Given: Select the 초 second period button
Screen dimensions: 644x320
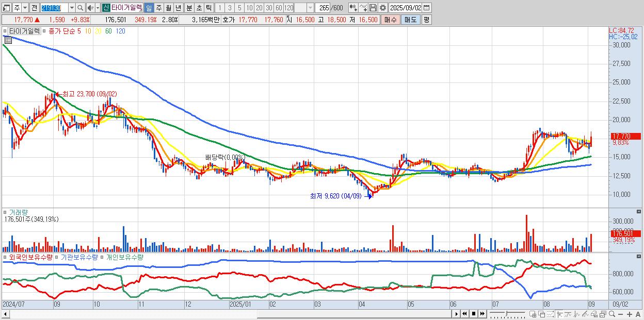Looking at the screenshot, I should point(199,8).
